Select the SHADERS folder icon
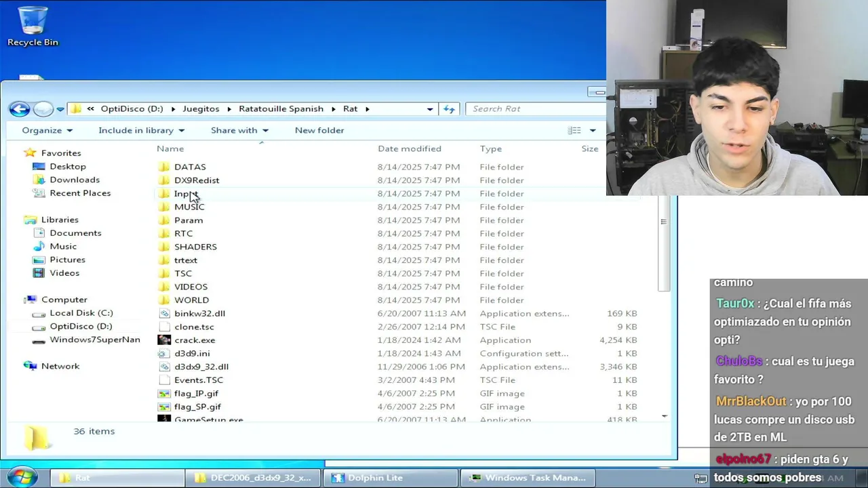 coord(164,247)
